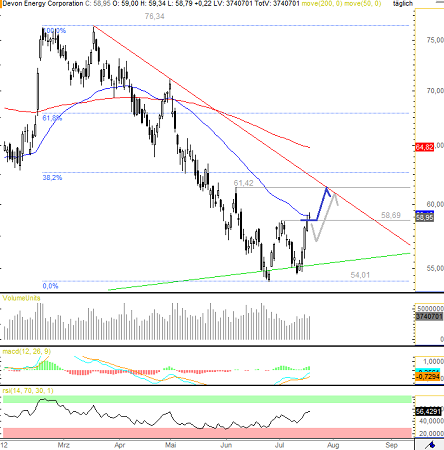Click the 'rsi(14, 70, 30, 1)' indicator label
The width and height of the screenshot is (444, 450).
tap(28, 390)
